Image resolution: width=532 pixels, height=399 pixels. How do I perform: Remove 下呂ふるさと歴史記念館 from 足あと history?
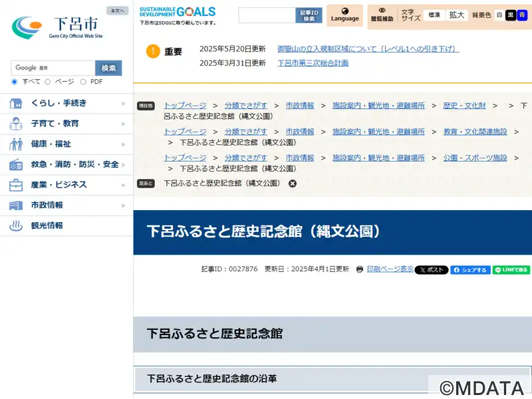pyautogui.click(x=292, y=184)
